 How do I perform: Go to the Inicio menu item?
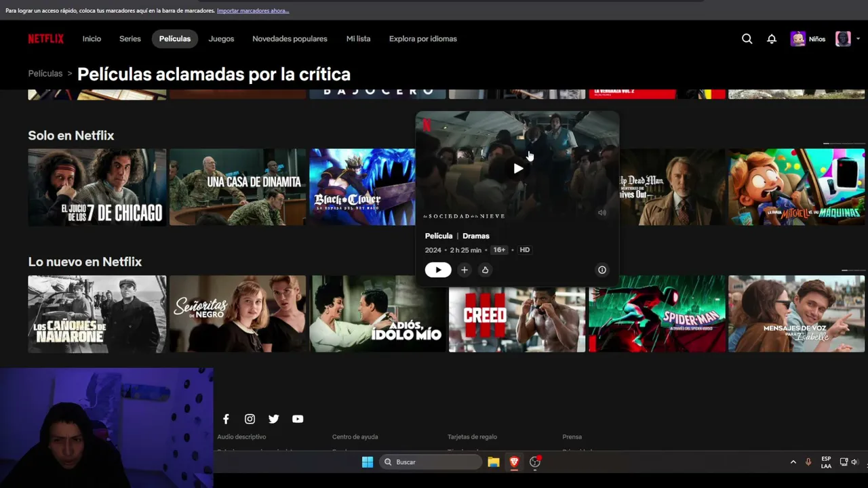(x=92, y=39)
